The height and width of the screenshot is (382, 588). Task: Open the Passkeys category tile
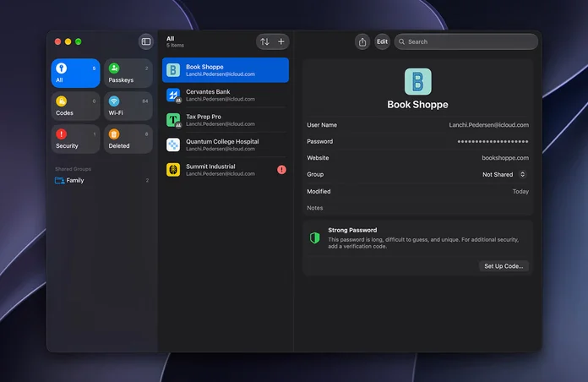click(128, 73)
